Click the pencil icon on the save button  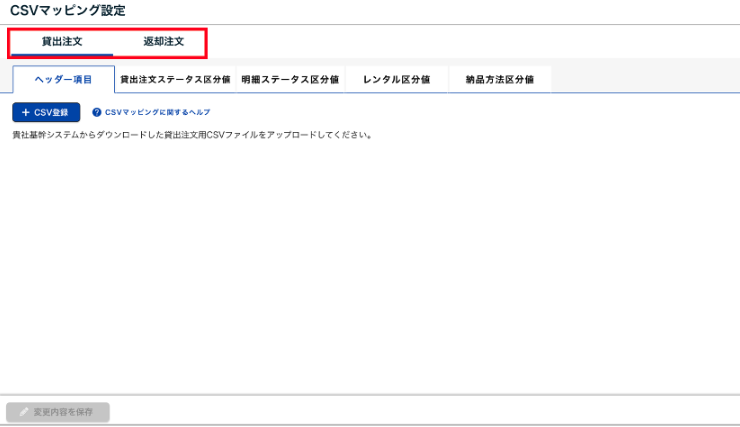click(24, 412)
